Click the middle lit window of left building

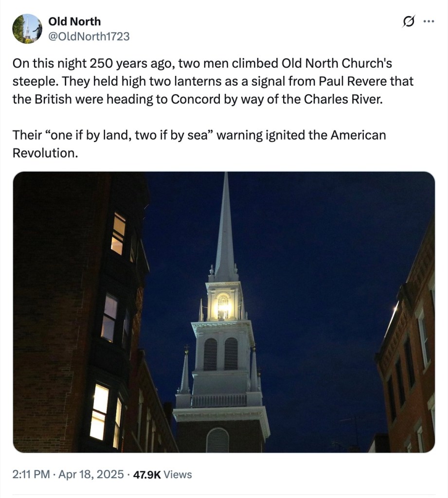click(109, 317)
